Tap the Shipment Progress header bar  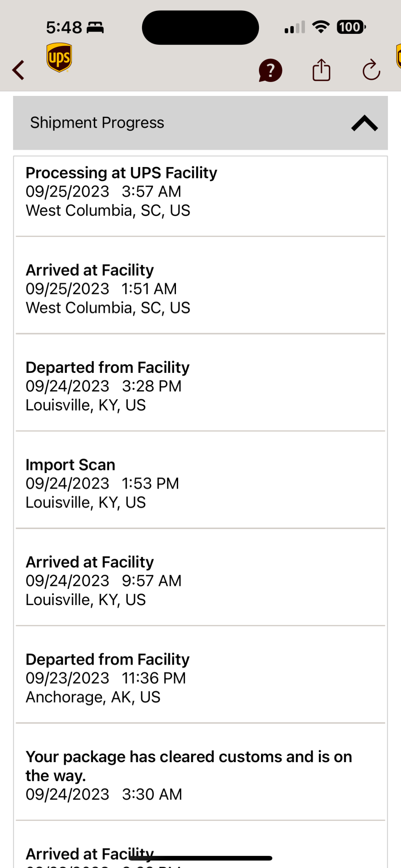200,123
